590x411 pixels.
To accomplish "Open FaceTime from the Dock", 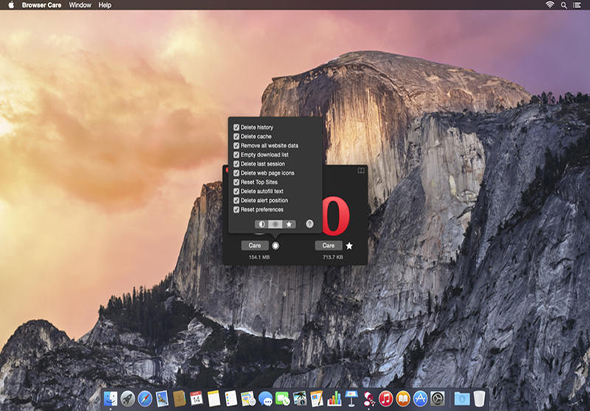I will coord(283,399).
